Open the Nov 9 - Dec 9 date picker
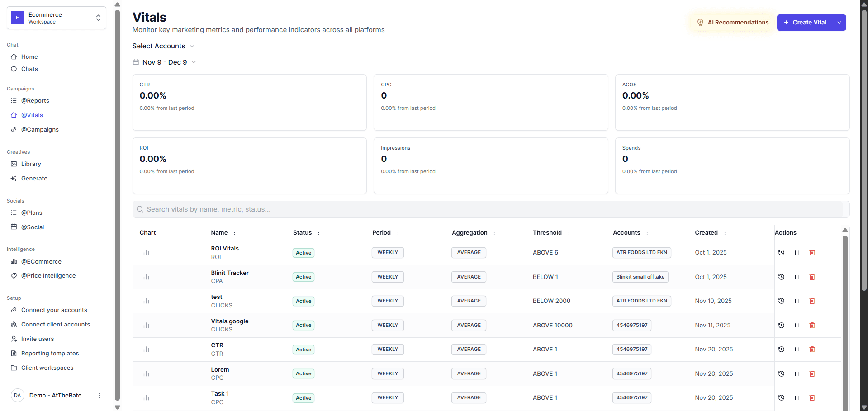Screen dimensions: 868x411 (164, 62)
